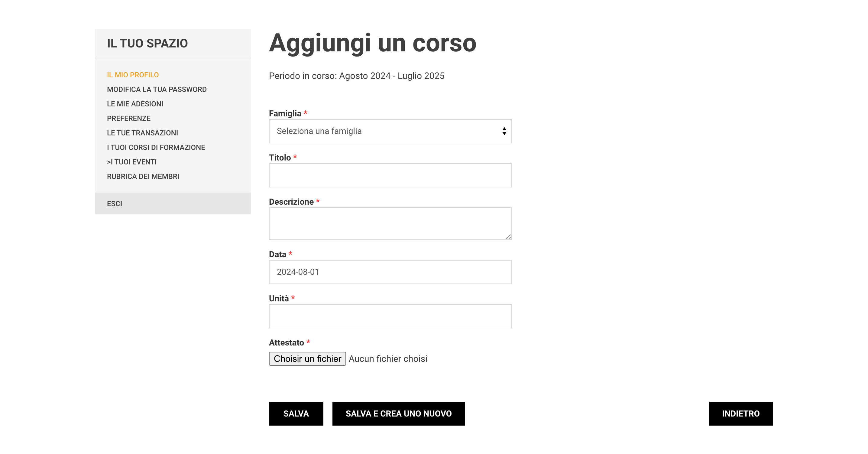Select MODIFICA LA TUA PASSWORD menu item

click(x=157, y=89)
